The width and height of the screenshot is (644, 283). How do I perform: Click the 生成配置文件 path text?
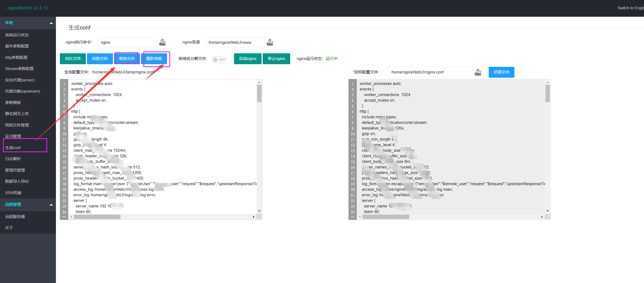pos(123,72)
